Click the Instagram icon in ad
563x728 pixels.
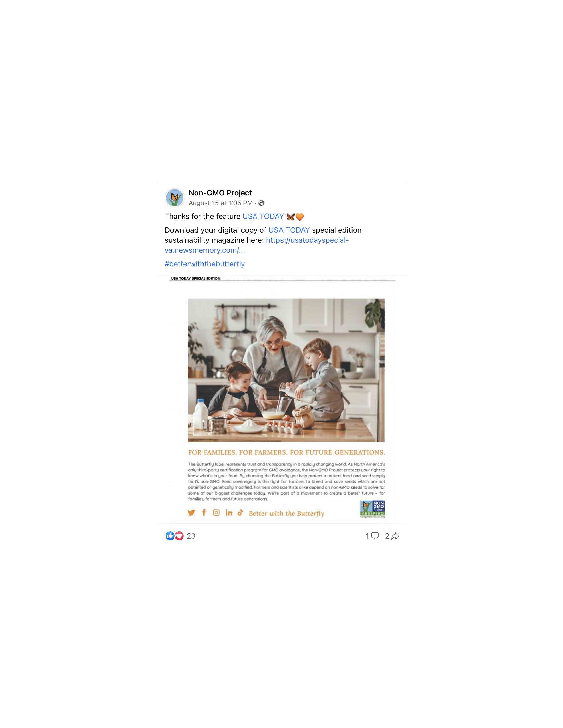pos(216,513)
